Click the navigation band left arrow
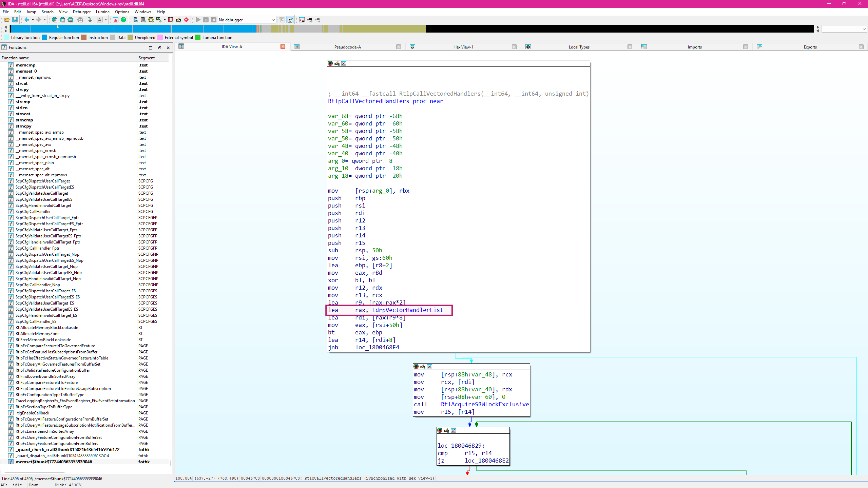Image resolution: width=868 pixels, height=488 pixels. [6, 27]
